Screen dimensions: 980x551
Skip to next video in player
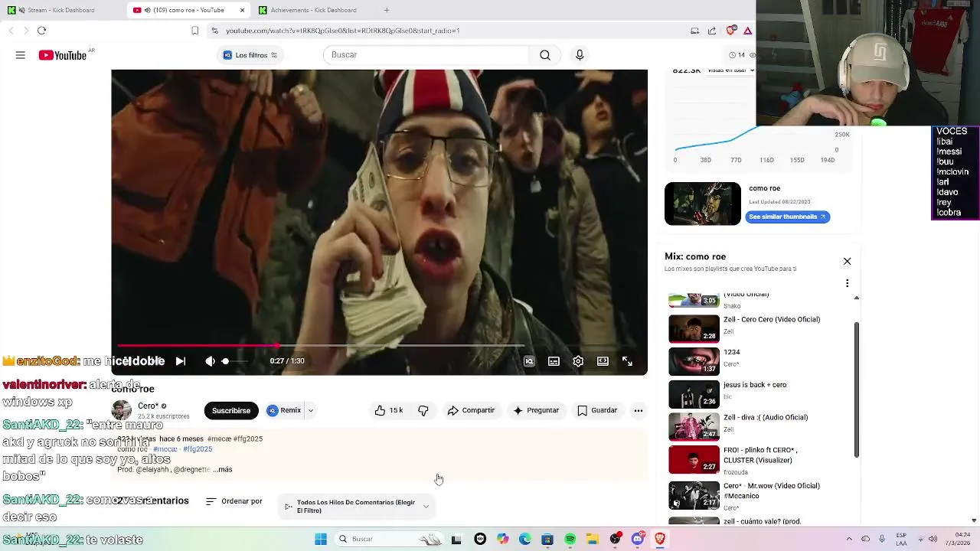click(x=180, y=361)
